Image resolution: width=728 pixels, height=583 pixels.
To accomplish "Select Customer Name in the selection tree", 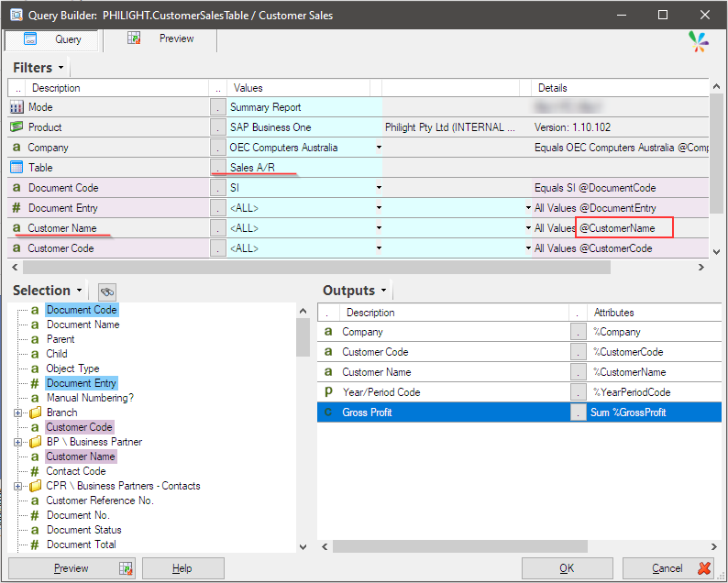I will (81, 456).
